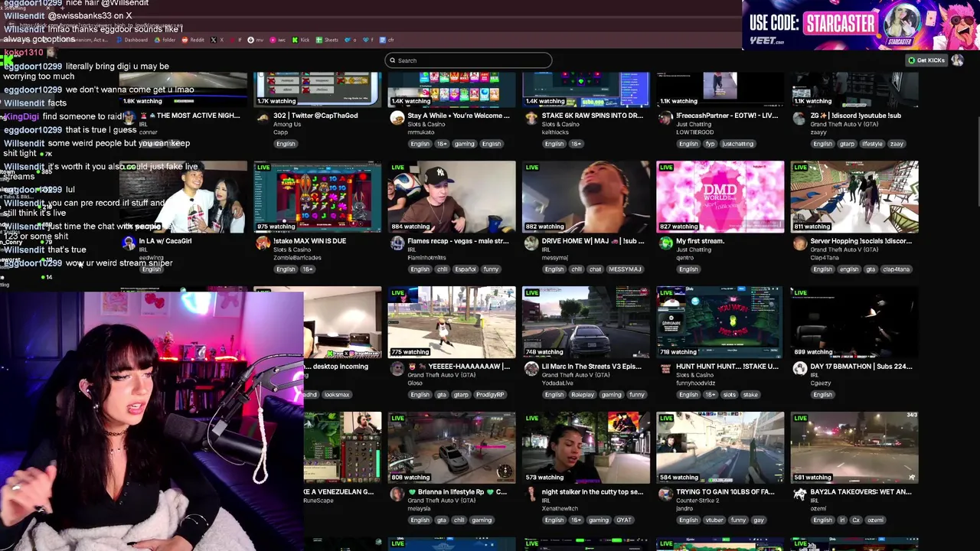Select the Roleplay tag
Screen dimensions: 980x551
582,395
